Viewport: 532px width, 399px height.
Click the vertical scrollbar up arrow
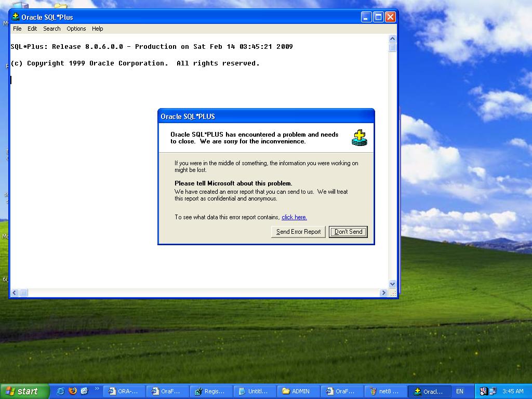pos(393,38)
